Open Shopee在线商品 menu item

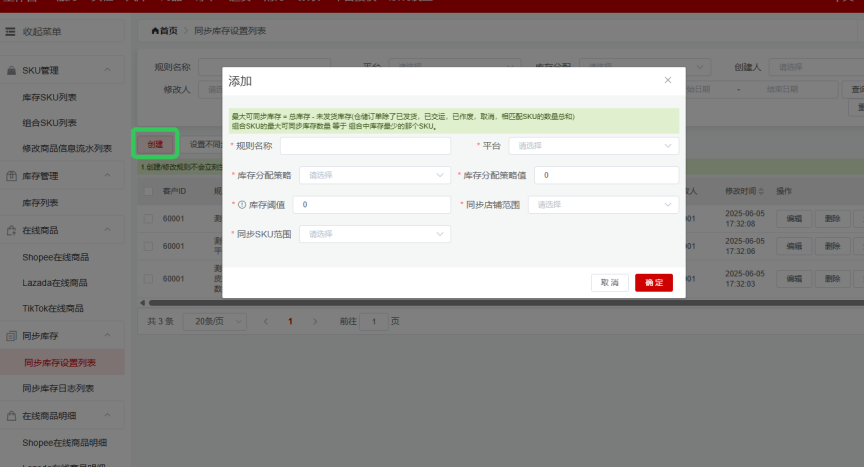pyautogui.click(x=54, y=256)
